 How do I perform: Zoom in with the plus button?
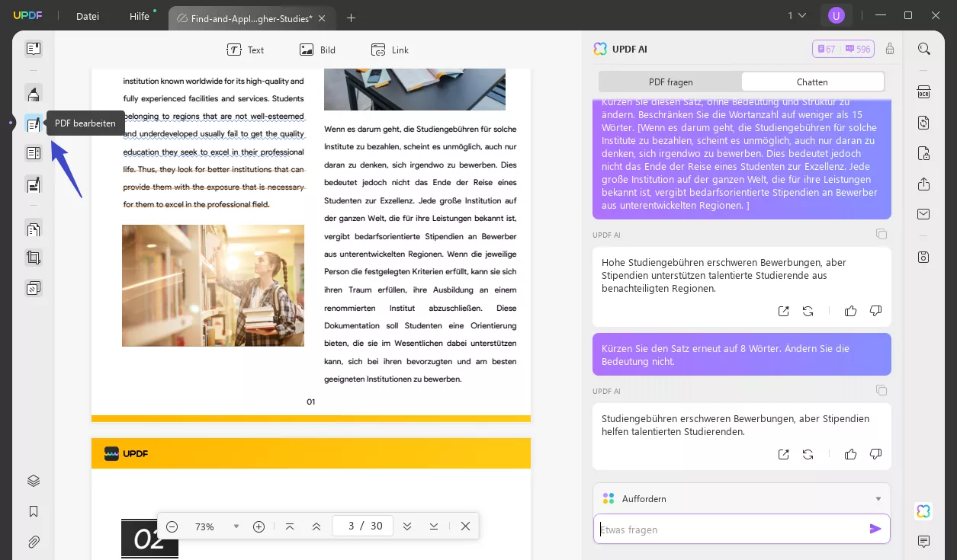click(x=259, y=526)
